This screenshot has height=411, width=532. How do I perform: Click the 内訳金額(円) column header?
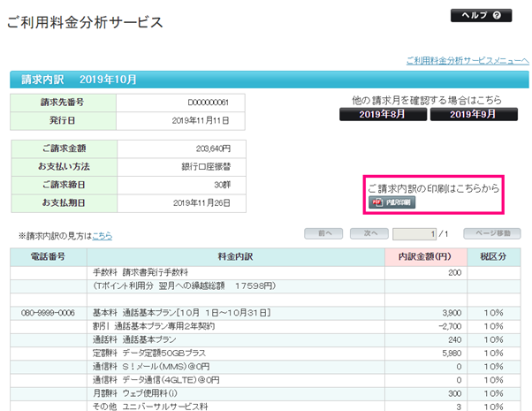[x=426, y=257]
